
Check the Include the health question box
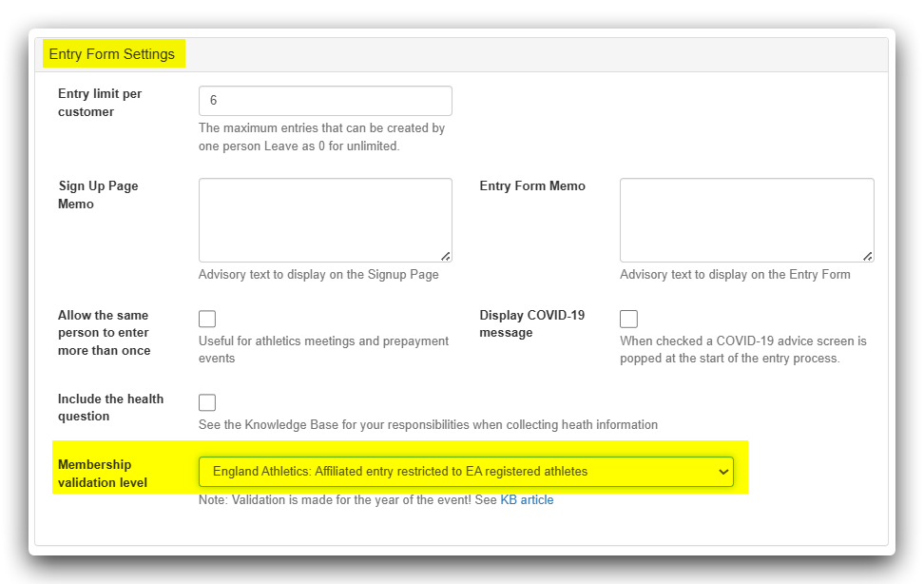point(207,402)
